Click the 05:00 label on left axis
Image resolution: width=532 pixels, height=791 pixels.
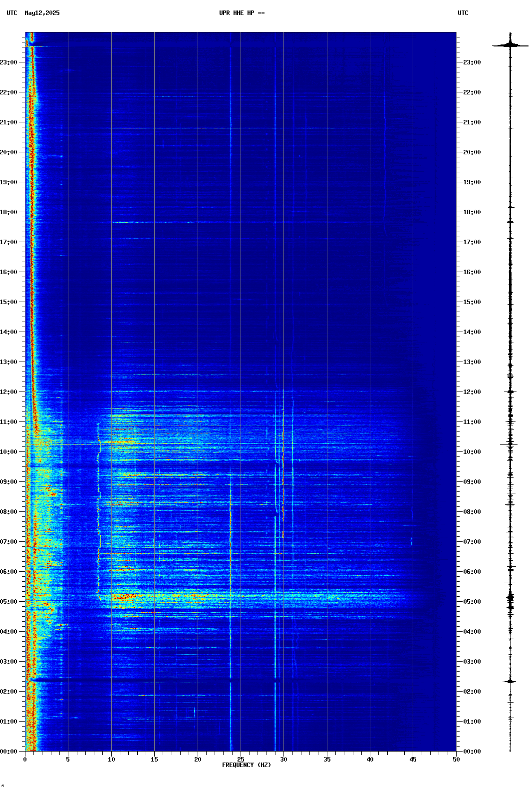pos(8,602)
